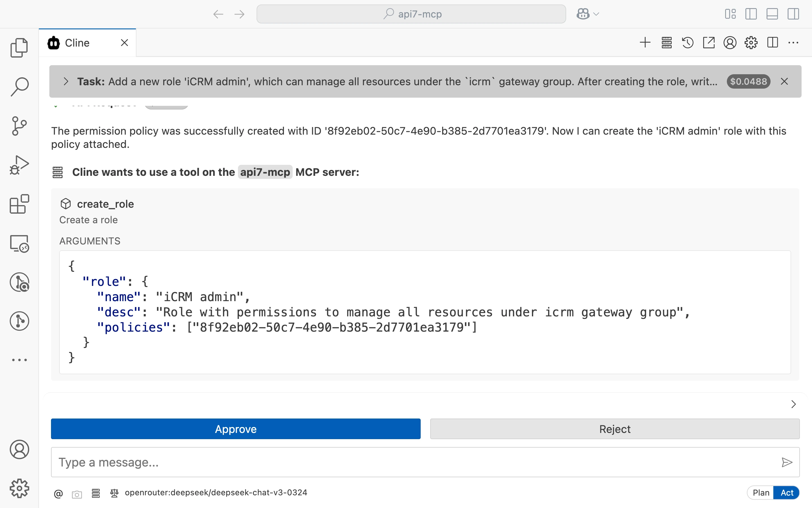Click the $0.0488 cost badge

click(x=748, y=82)
